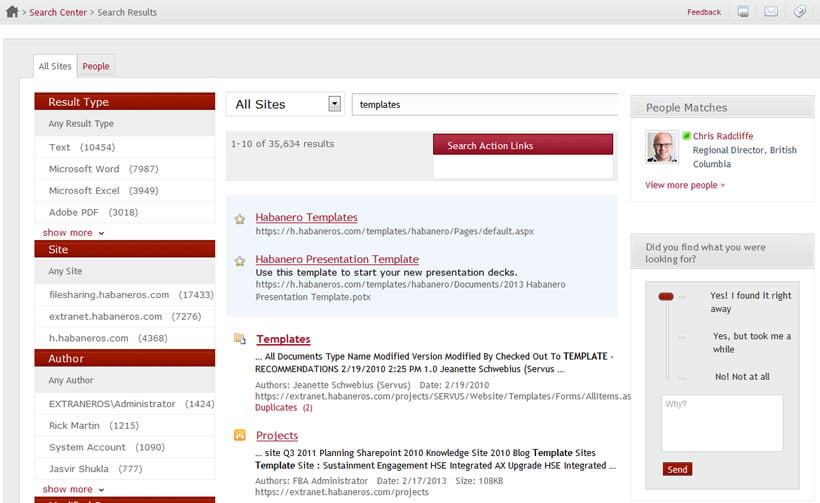Click the Why? feedback text box
This screenshot has width=820, height=503.
click(722, 423)
